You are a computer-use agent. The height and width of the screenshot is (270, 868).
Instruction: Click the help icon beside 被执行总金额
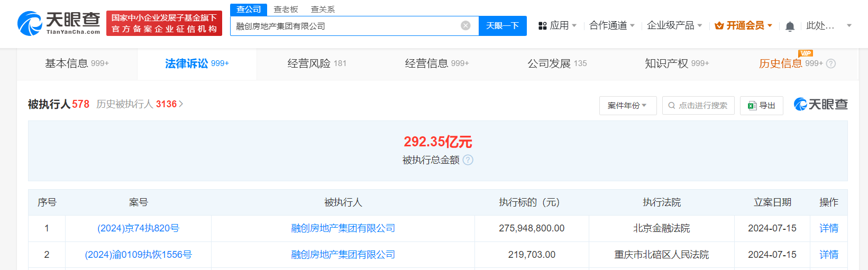[468, 160]
